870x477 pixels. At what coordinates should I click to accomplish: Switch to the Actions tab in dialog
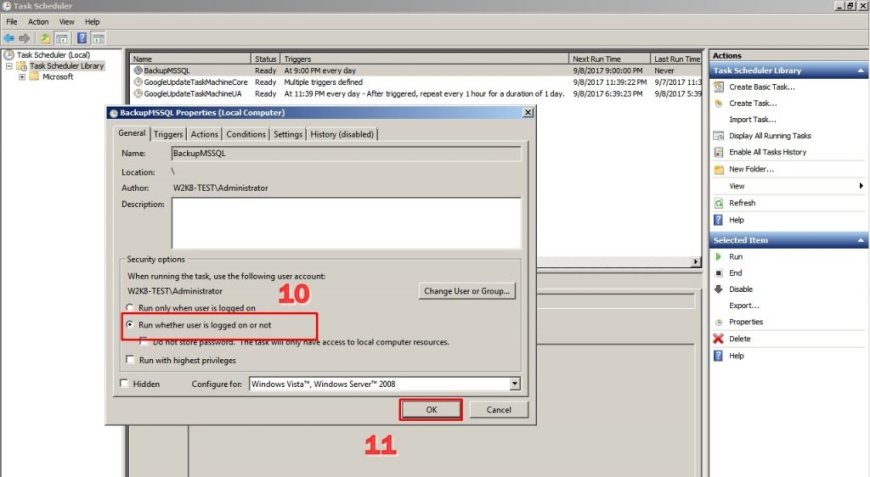tap(204, 134)
